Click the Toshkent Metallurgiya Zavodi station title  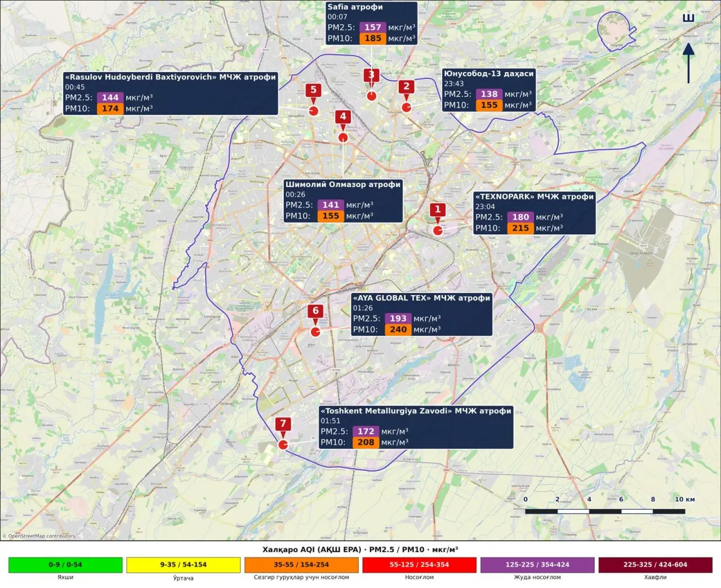tap(416, 411)
